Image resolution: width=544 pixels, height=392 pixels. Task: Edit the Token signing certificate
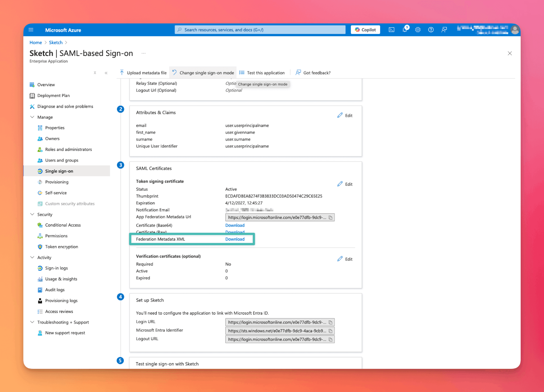pyautogui.click(x=345, y=184)
